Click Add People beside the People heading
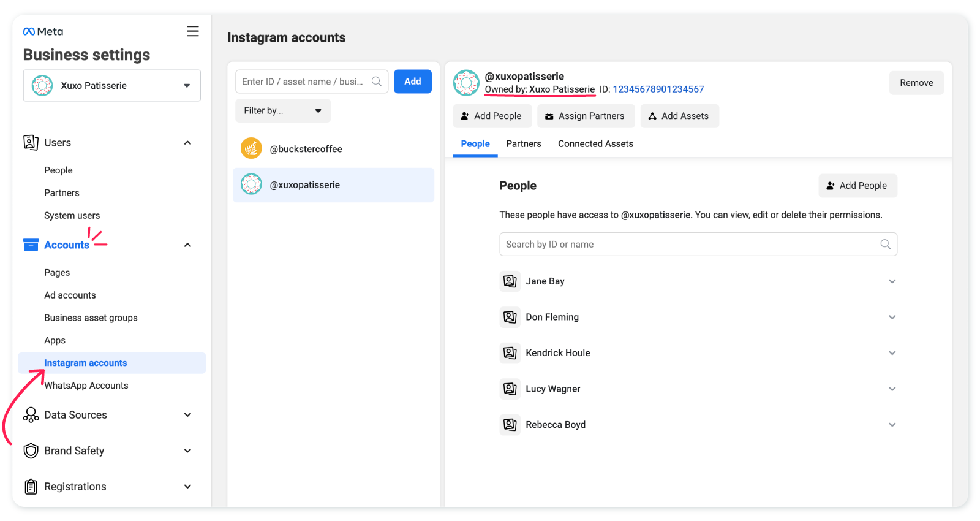This screenshot has height=521, width=980. coord(858,186)
